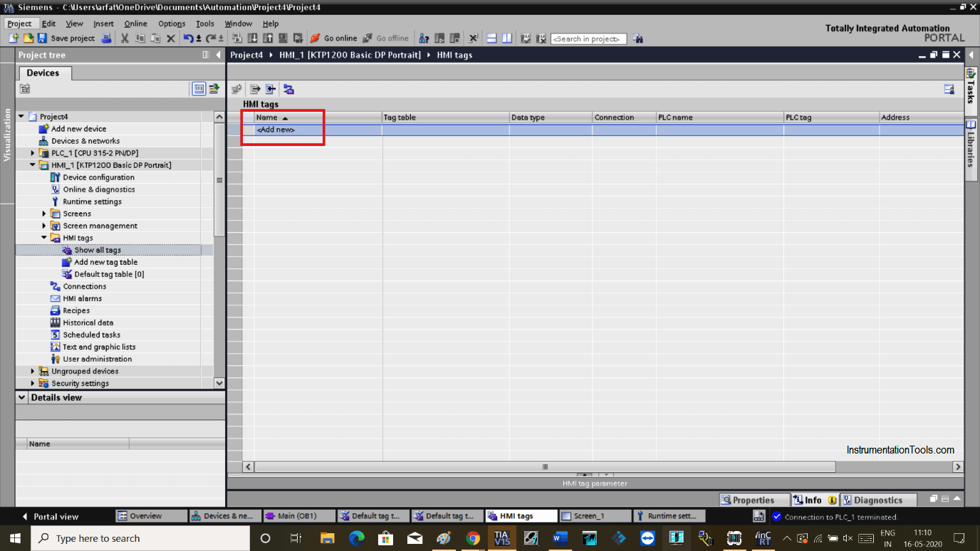This screenshot has width=980, height=551.
Task: Expand Security settings node
Action: [x=33, y=383]
